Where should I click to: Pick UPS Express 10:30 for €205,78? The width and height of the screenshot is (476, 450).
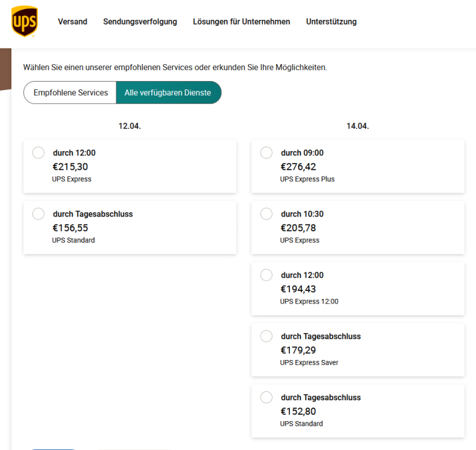(x=267, y=214)
